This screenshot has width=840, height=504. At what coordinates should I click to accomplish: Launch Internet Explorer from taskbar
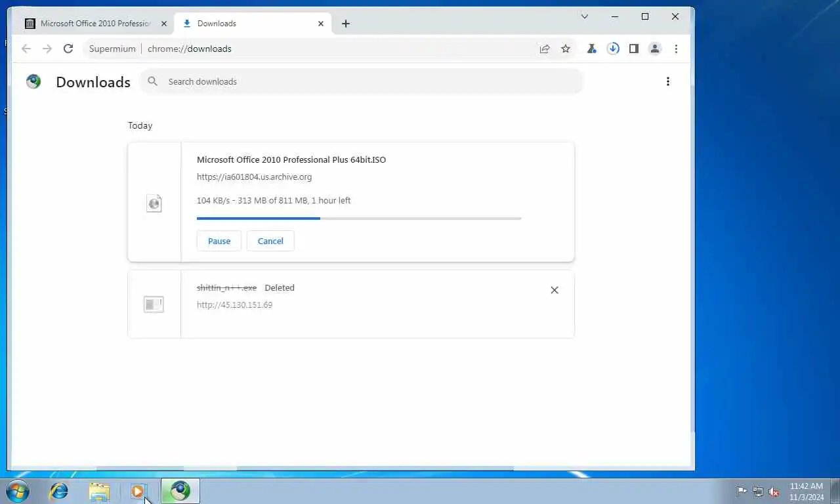coord(59,491)
